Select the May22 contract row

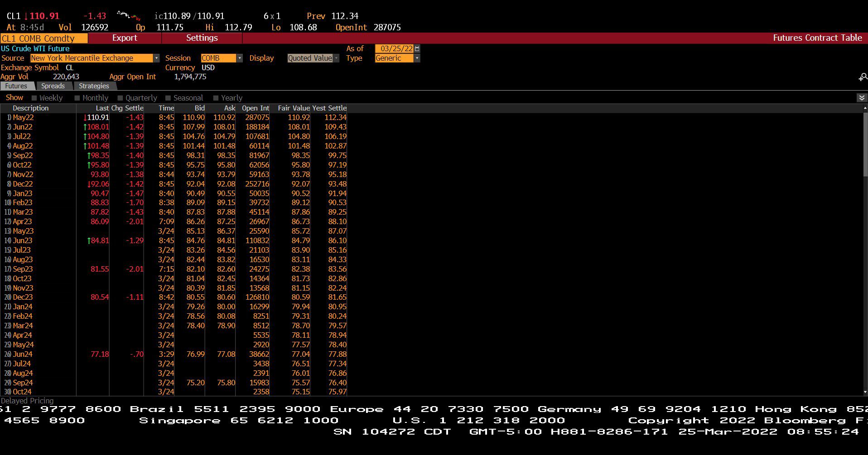(x=174, y=117)
